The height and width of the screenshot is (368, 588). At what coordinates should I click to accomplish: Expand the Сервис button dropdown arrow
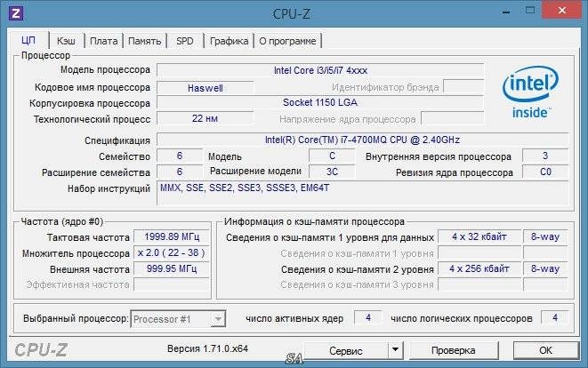395,350
